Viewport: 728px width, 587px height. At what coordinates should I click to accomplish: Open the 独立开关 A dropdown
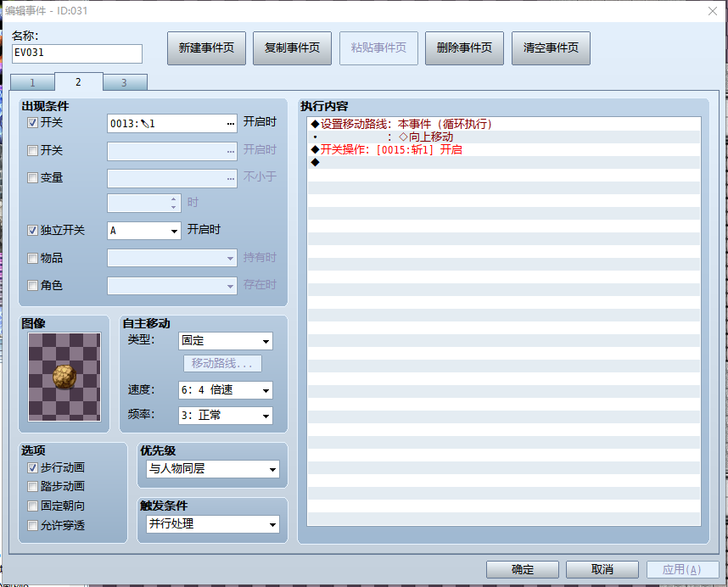tap(144, 231)
